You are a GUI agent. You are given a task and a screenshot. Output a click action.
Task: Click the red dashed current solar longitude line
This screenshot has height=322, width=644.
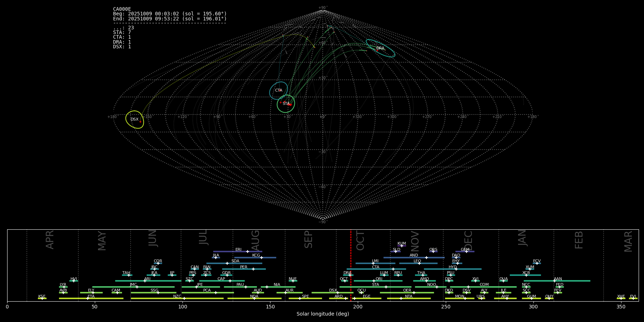tap(351, 265)
